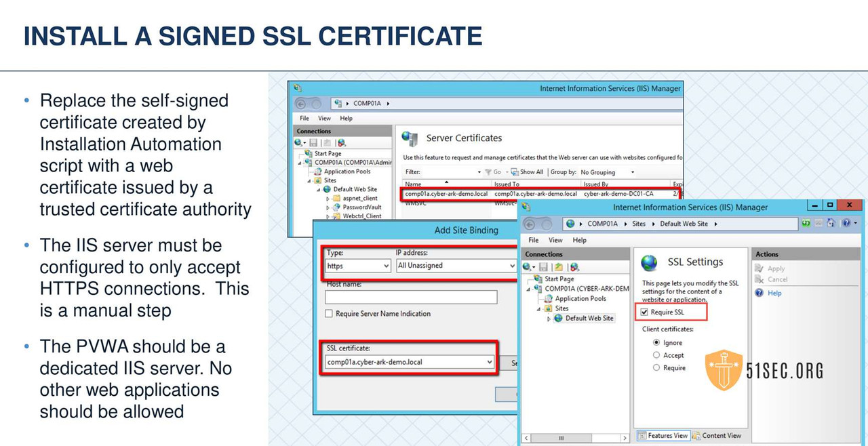This screenshot has height=446, width=868.
Task: Click Save icon in rear Connections toolbar
Action: tap(313, 143)
